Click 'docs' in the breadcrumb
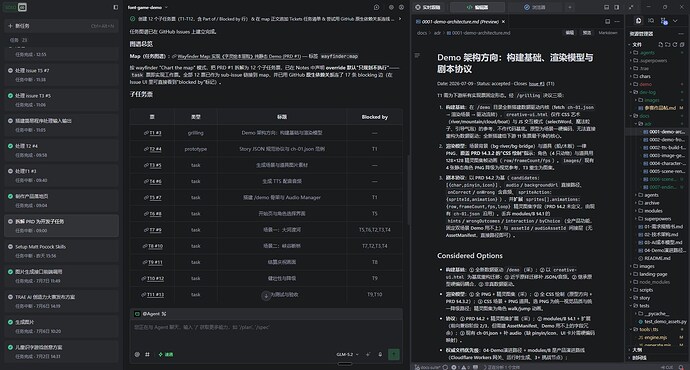Viewport: 690px width, 370px height. (422, 33)
